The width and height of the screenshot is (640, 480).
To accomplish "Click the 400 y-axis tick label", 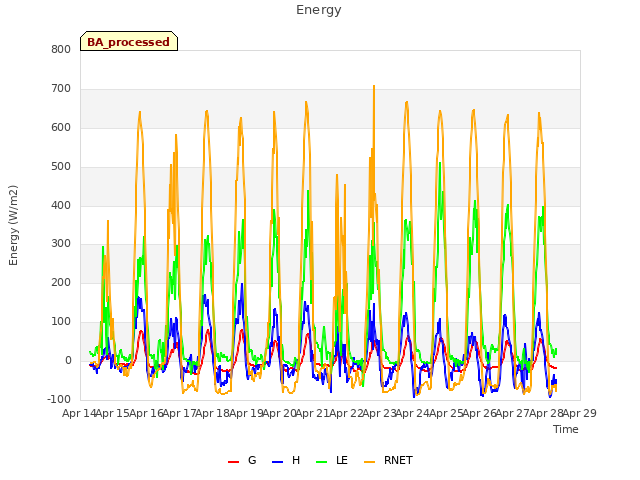I will coord(61,206).
